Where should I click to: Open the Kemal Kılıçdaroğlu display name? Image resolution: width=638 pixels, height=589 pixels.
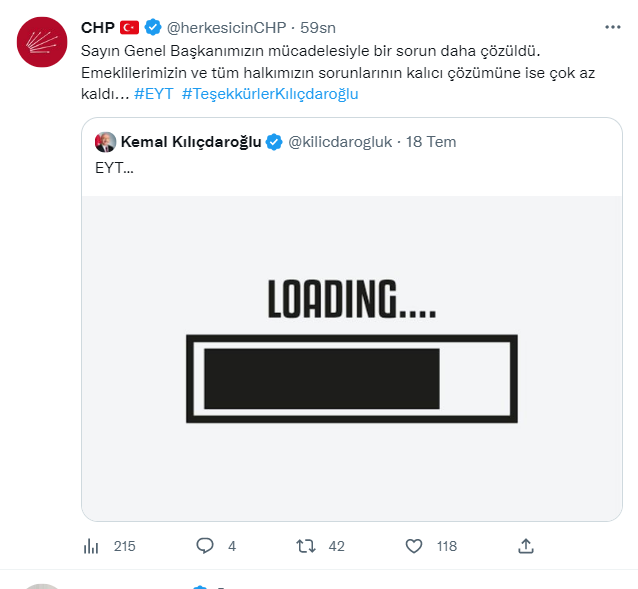[x=190, y=142]
